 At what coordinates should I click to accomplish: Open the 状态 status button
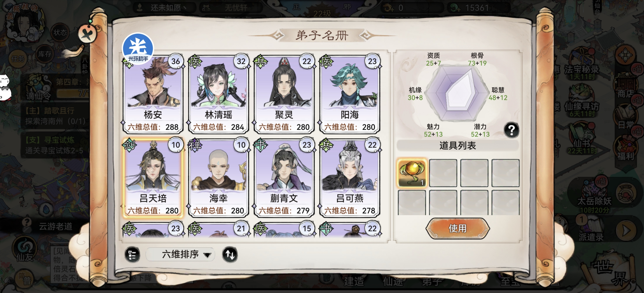click(60, 33)
